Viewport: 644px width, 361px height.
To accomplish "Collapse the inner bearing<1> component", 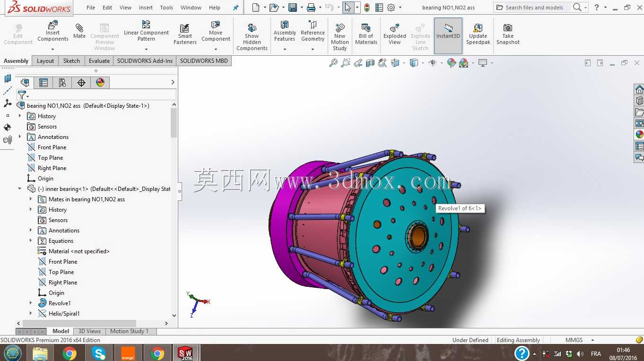I will point(20,189).
